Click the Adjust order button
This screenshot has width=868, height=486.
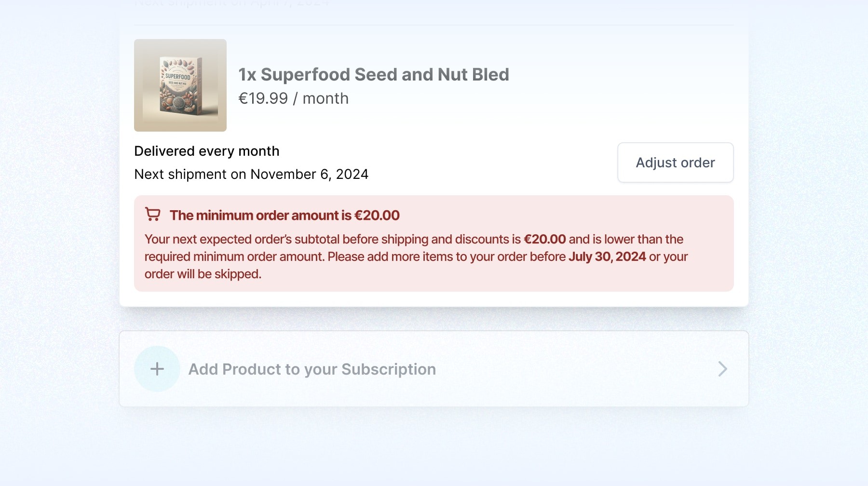point(675,162)
